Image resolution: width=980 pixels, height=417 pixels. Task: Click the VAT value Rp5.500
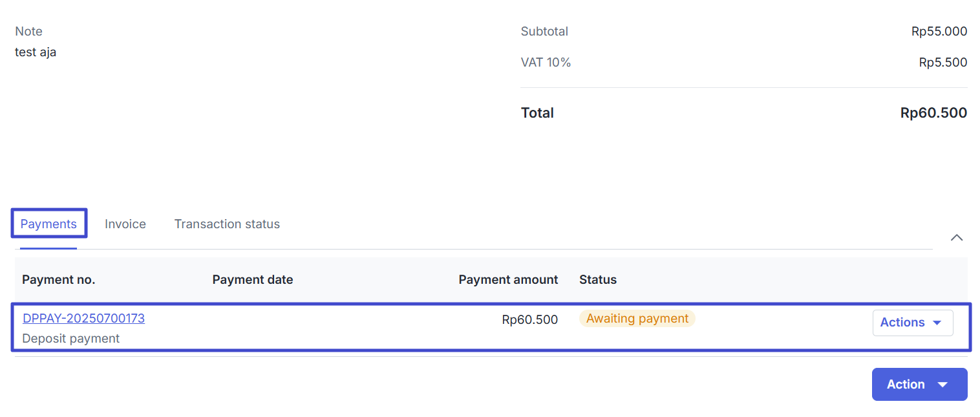[943, 63]
